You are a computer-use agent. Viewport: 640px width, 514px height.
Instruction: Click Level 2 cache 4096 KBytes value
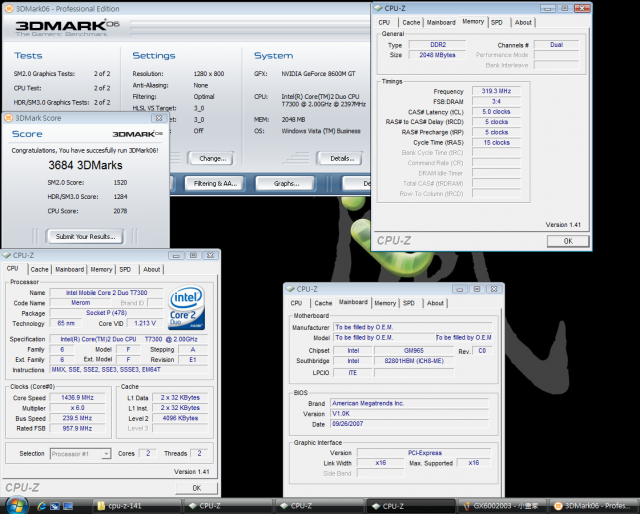coord(180,418)
